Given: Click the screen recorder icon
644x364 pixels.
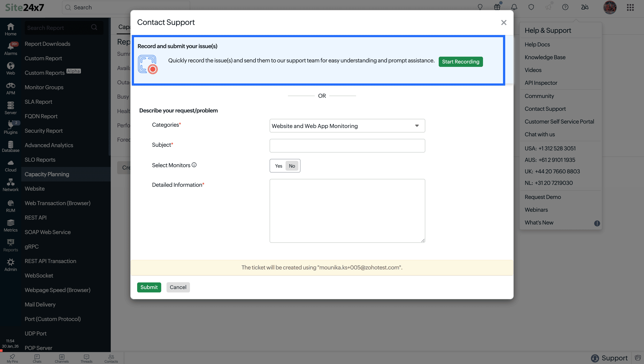Looking at the screenshot, I should tap(148, 65).
